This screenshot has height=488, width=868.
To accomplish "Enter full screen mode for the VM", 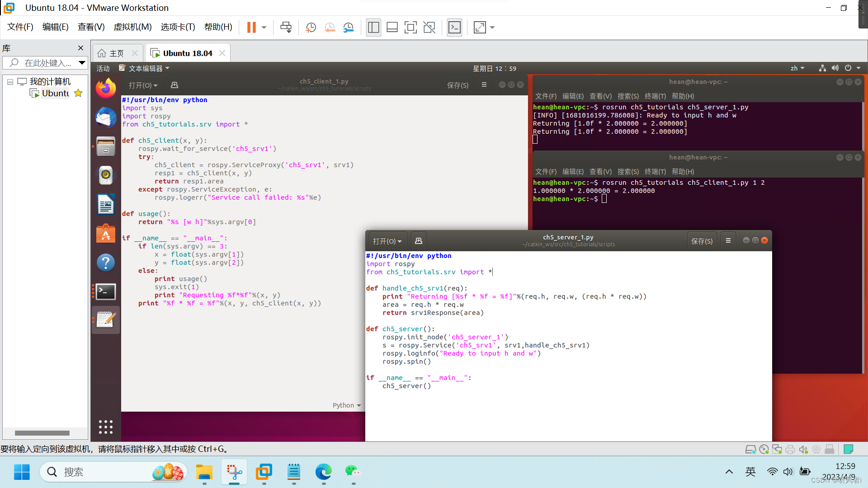I will (x=410, y=28).
